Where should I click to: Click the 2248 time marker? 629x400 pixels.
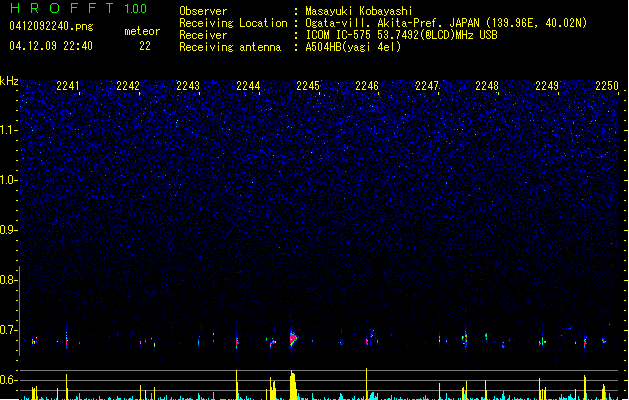coord(487,86)
